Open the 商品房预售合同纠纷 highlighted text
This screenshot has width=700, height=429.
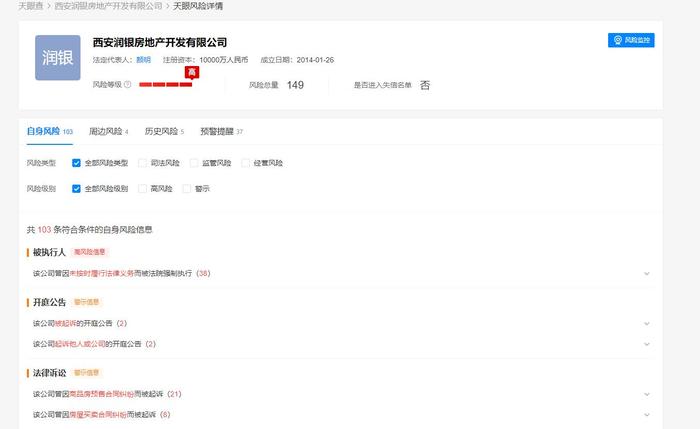(102, 394)
